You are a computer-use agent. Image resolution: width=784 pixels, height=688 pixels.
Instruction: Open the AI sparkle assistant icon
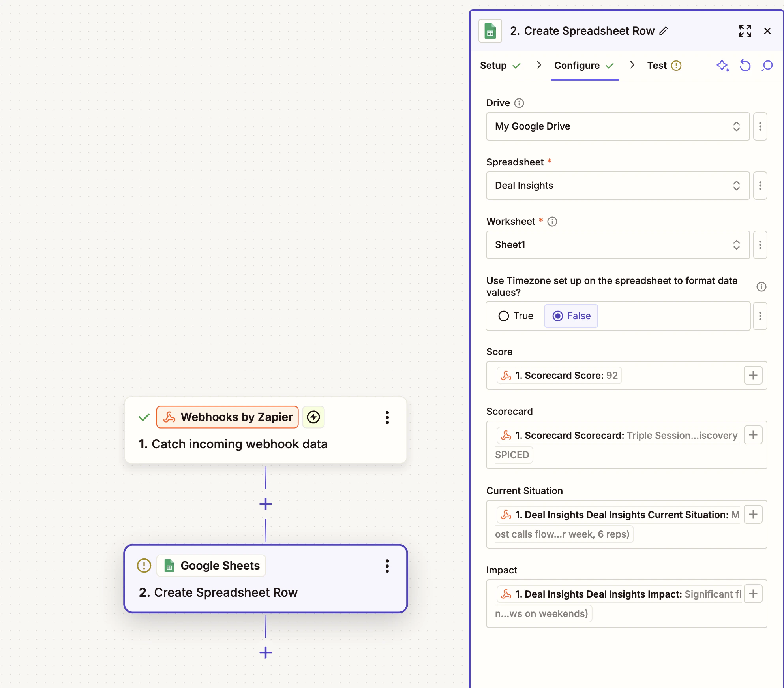click(x=722, y=66)
